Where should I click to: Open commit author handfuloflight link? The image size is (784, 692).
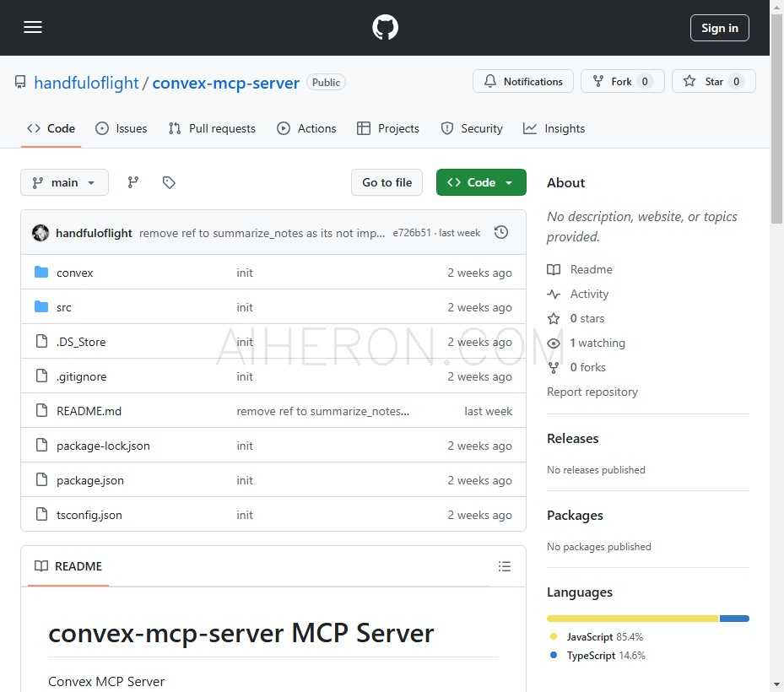click(94, 233)
